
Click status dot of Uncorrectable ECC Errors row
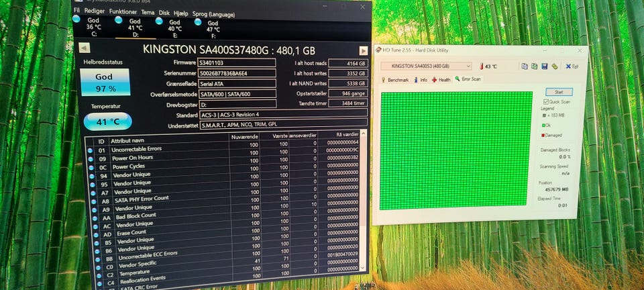(x=97, y=259)
